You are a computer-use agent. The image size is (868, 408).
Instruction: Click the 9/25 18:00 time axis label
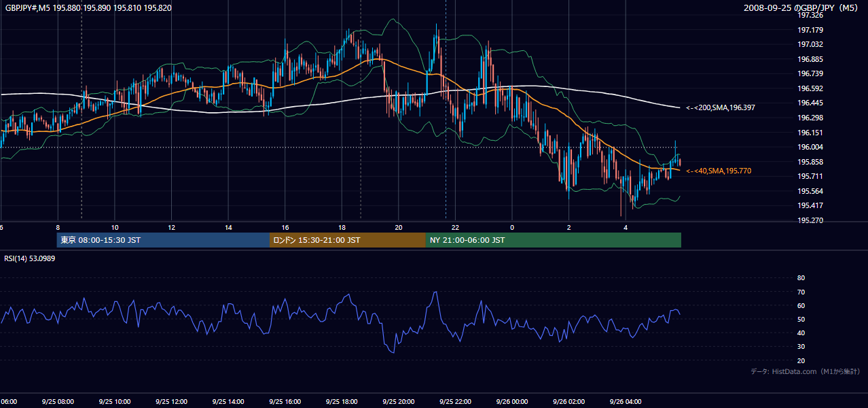pyautogui.click(x=341, y=401)
